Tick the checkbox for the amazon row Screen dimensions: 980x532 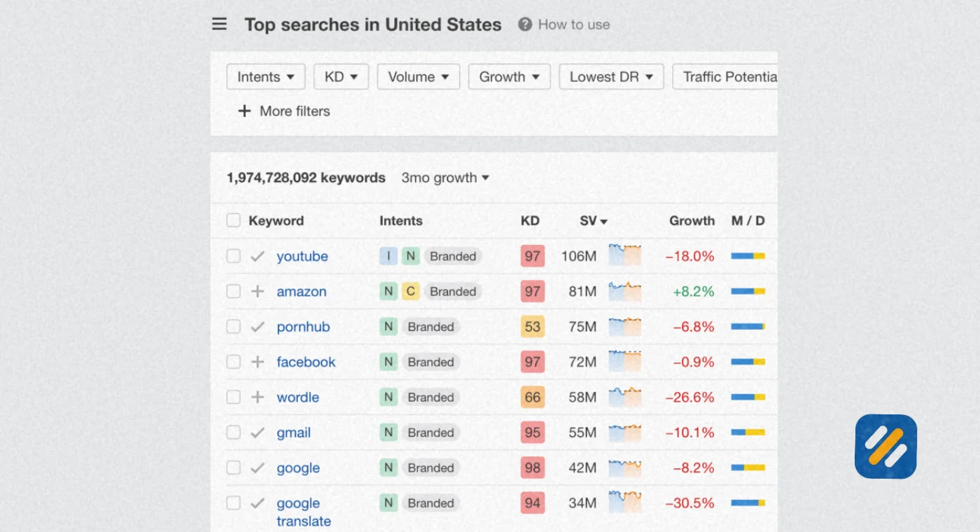pyautogui.click(x=233, y=291)
